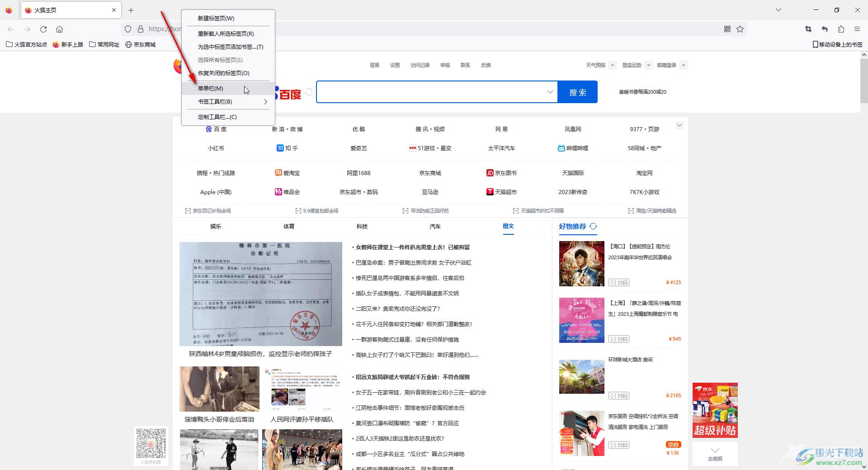Open the QR code icon in address bar
868x470 pixels.
(727, 29)
